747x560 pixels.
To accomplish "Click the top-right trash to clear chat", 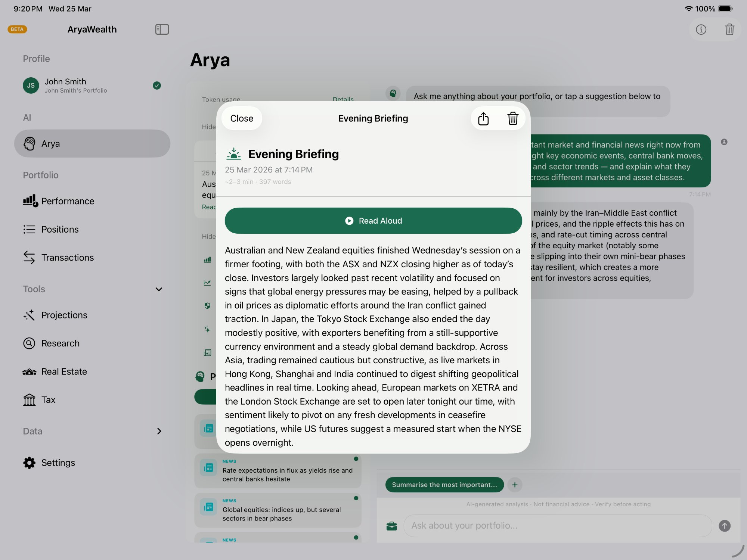I will pos(729,29).
